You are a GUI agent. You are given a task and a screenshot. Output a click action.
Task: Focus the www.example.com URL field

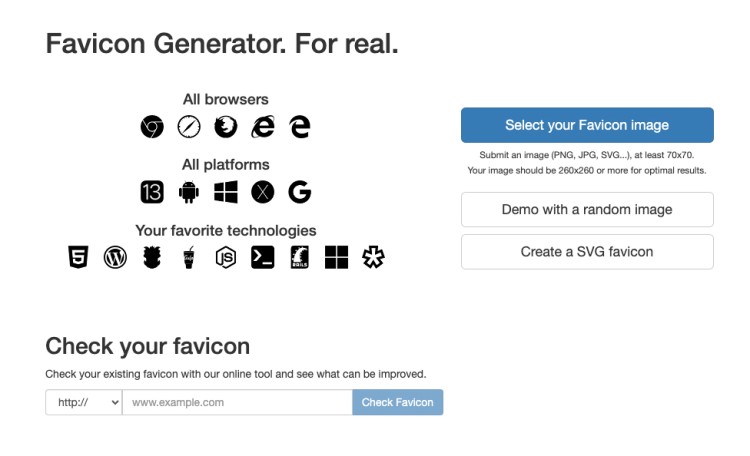pyautogui.click(x=237, y=402)
